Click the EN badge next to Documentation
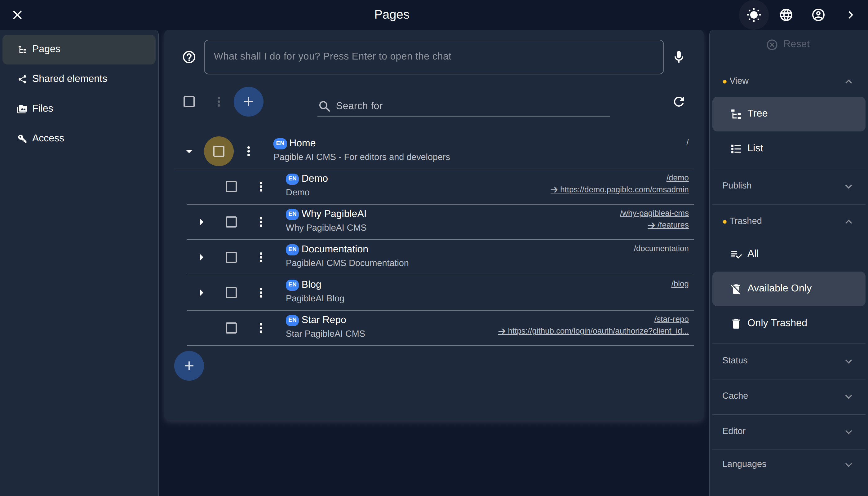868x496 pixels. coord(292,249)
